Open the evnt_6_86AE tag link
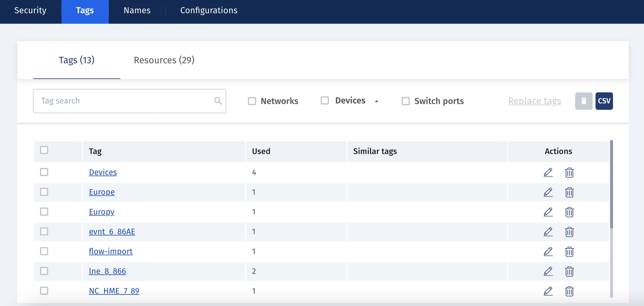This screenshot has height=306, width=644. (x=112, y=231)
